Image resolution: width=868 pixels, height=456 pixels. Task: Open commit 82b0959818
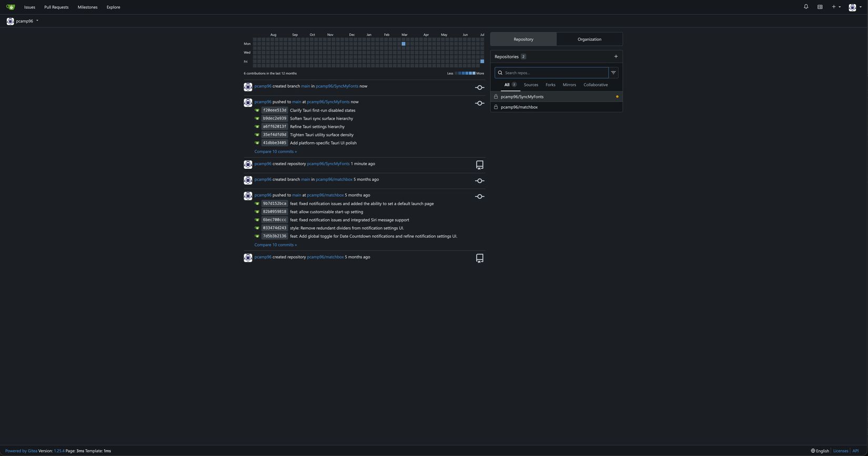[x=275, y=212]
